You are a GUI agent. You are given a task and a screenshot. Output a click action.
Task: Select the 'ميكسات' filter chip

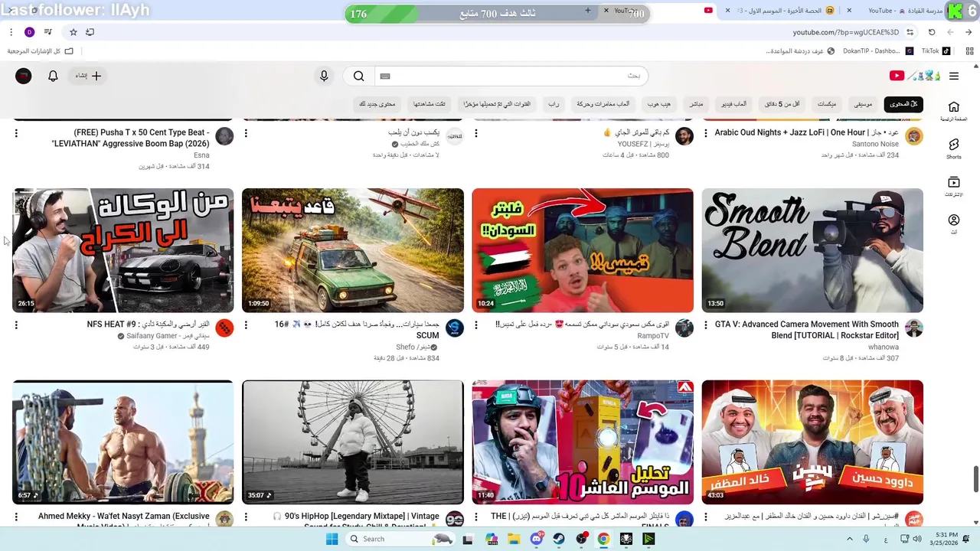click(827, 104)
